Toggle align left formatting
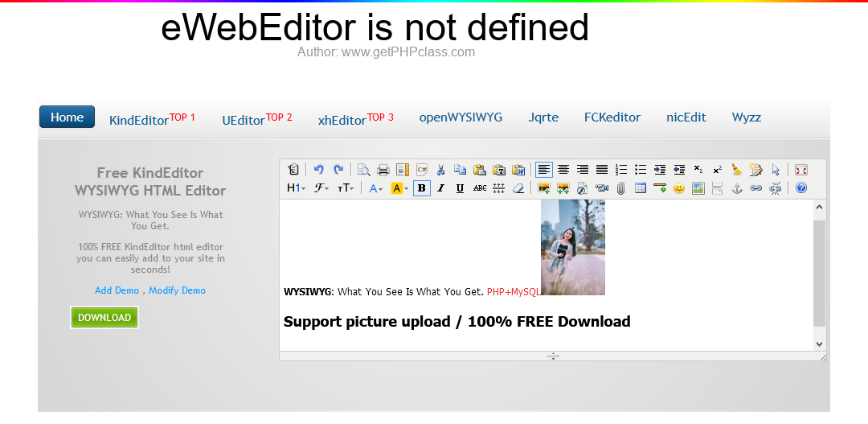Image resolution: width=868 pixels, height=424 pixels. [544, 170]
